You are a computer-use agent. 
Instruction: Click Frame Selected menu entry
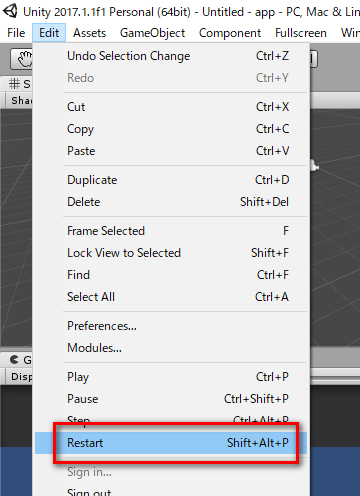pyautogui.click(x=171, y=231)
